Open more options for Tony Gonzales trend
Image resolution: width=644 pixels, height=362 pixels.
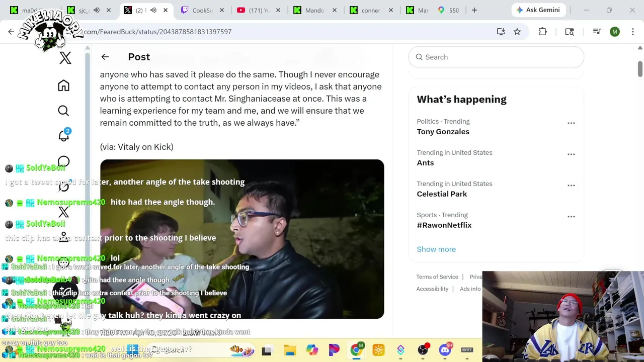571,123
